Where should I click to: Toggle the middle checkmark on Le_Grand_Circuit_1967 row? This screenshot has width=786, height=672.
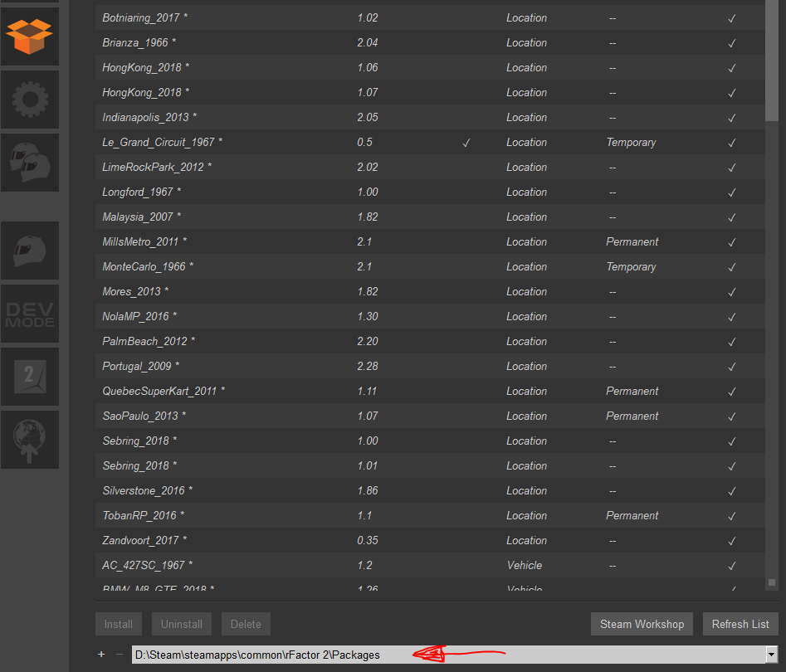point(466,142)
